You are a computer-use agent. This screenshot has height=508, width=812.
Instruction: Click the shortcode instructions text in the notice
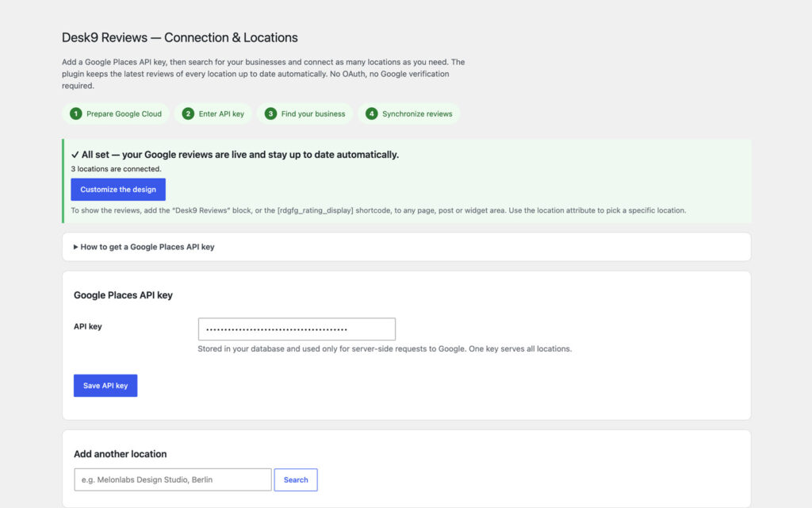coord(378,210)
